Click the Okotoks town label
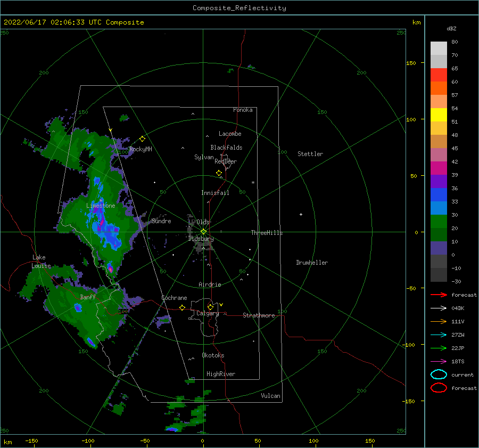Screen dimensions: 479x448 (213, 355)
